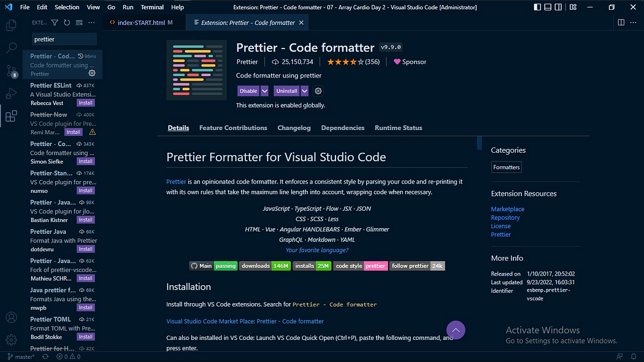644x362 pixels.
Task: Click the feedback icon in status bar
Action: [619, 356]
